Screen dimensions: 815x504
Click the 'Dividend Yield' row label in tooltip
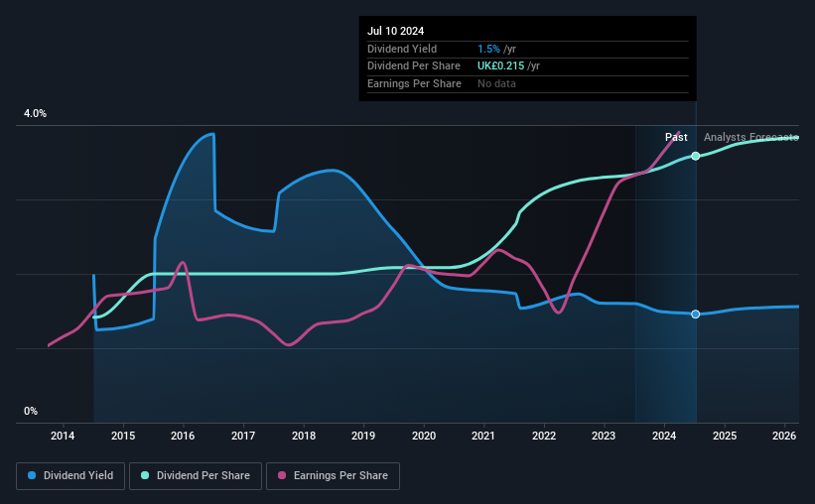pos(402,49)
